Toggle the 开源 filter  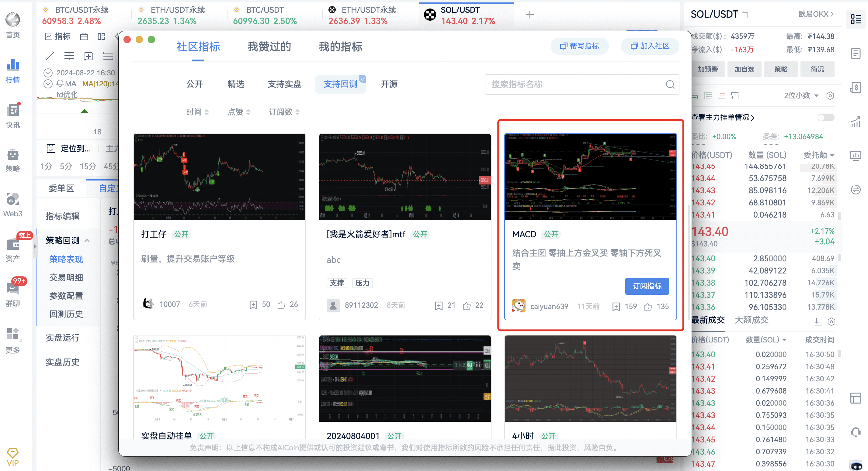tap(389, 84)
